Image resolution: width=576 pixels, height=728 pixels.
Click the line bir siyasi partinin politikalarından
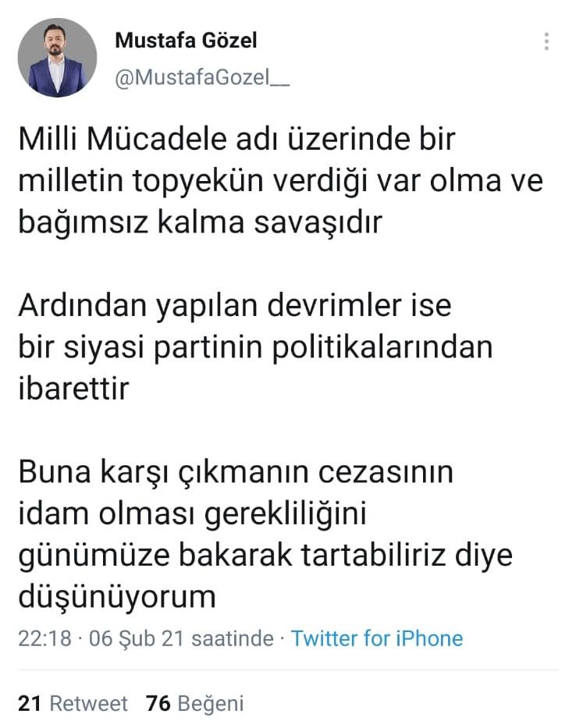256,347
